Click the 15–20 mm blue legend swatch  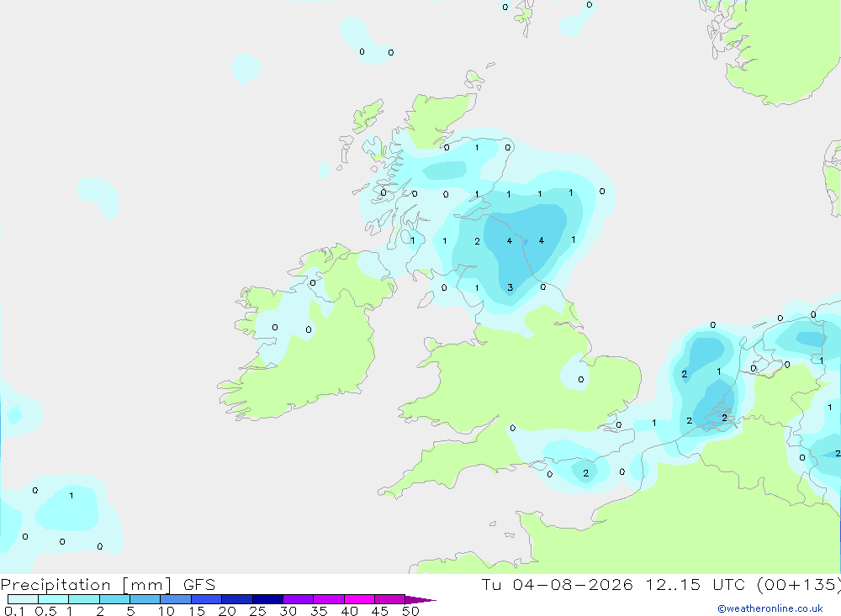[207, 599]
